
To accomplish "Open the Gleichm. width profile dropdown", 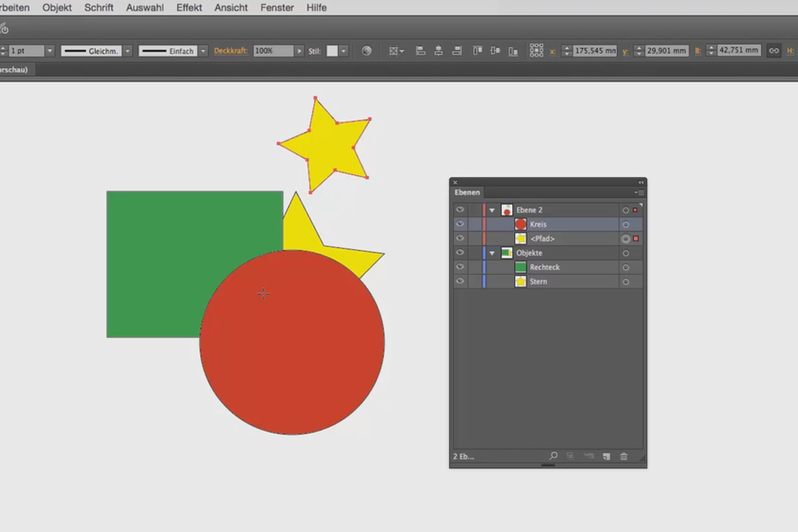I will pos(128,51).
